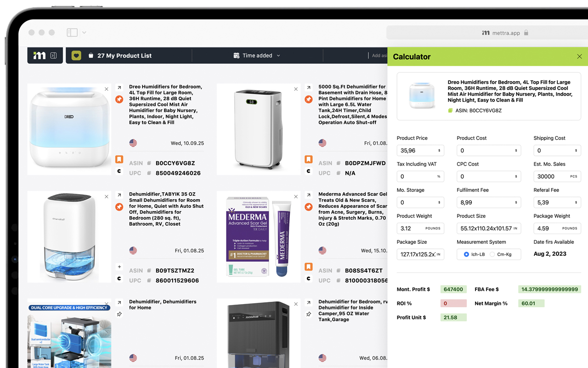Pin the Dehumidifier for Bedroom, rv product
The height and width of the screenshot is (368, 588).
point(309,314)
